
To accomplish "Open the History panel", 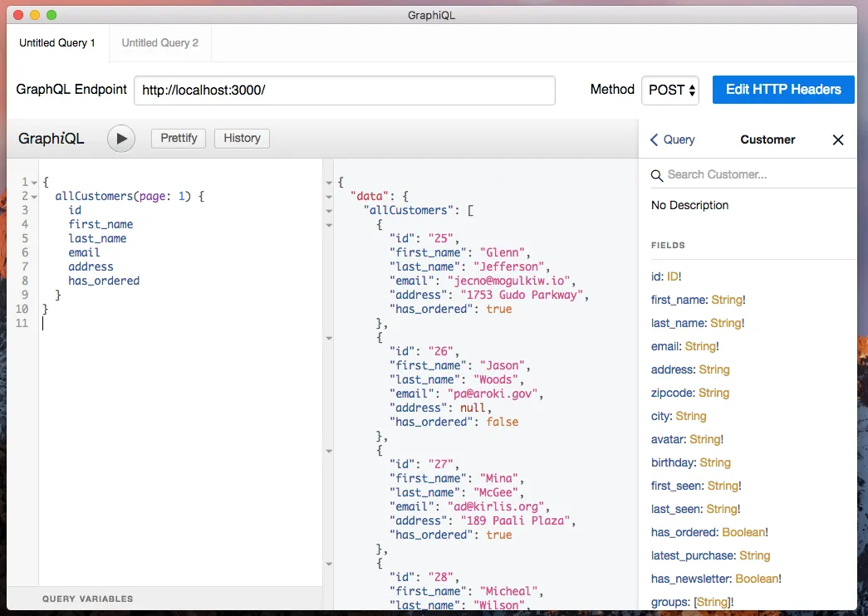I will [241, 138].
